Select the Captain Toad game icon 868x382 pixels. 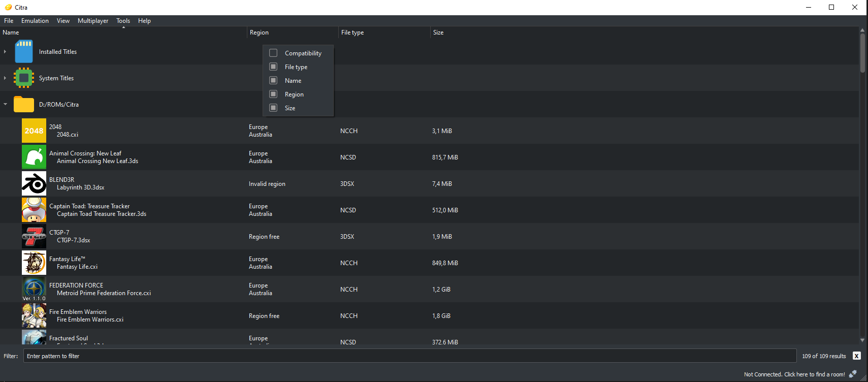(34, 210)
